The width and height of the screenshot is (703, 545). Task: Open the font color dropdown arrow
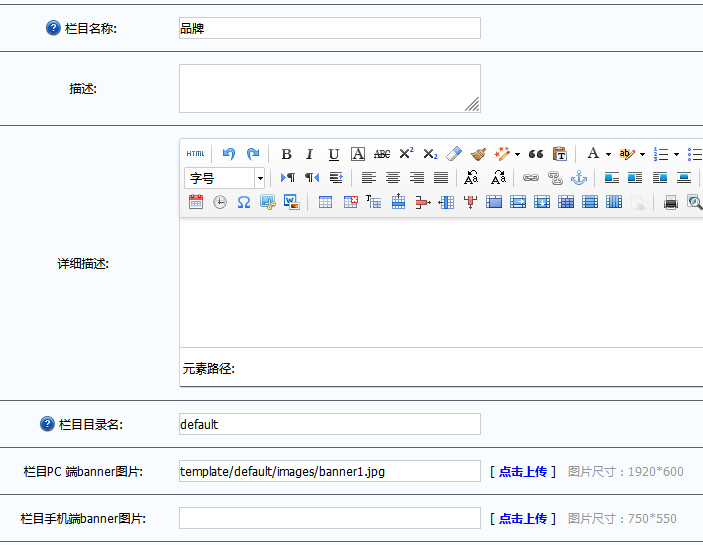click(x=608, y=155)
